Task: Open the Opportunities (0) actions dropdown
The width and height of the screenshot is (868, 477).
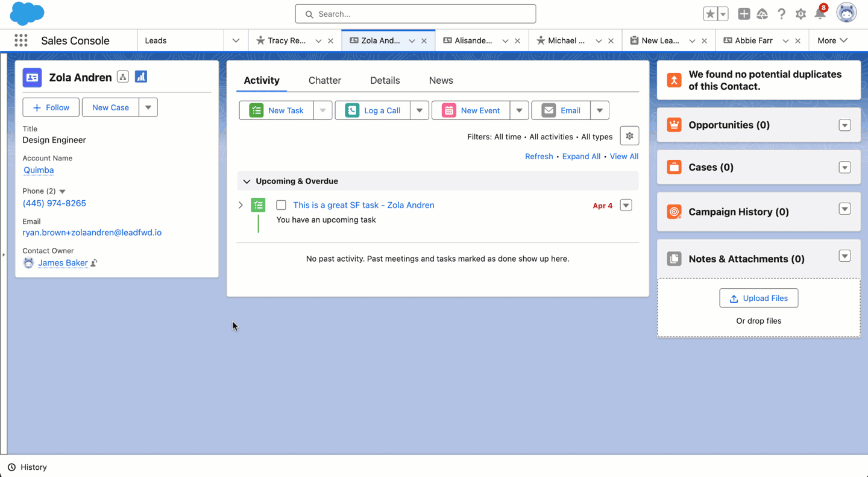Action: [x=844, y=125]
